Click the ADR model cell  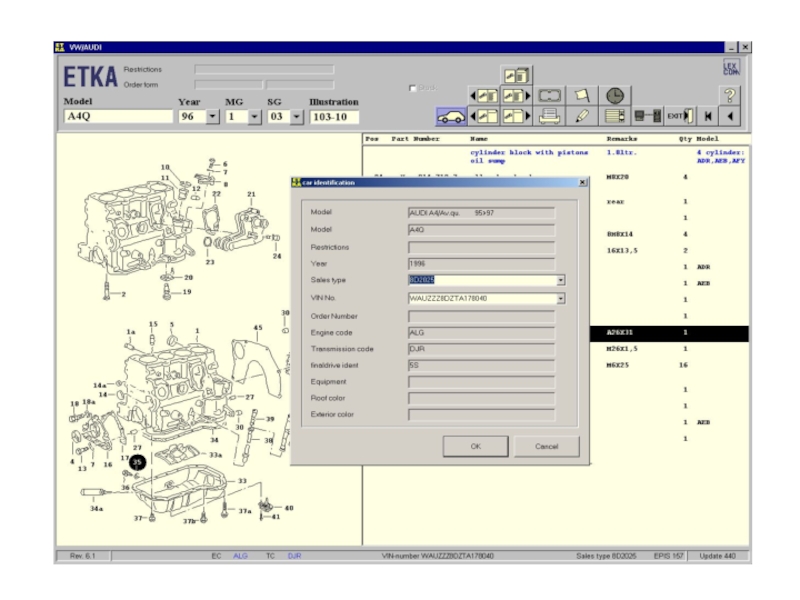(704, 267)
